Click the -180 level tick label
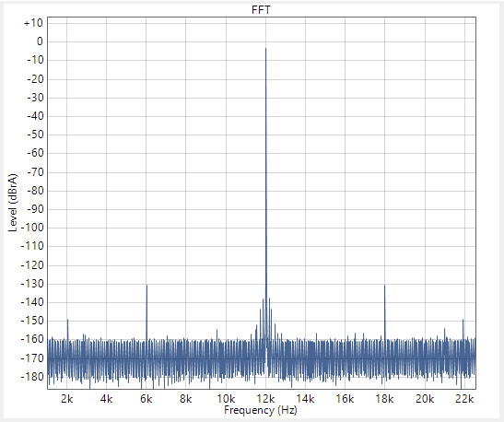 tap(32, 377)
